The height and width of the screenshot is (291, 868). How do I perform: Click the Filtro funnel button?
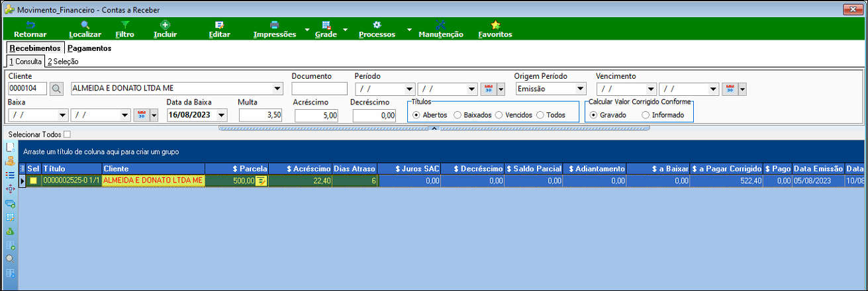coord(124,29)
